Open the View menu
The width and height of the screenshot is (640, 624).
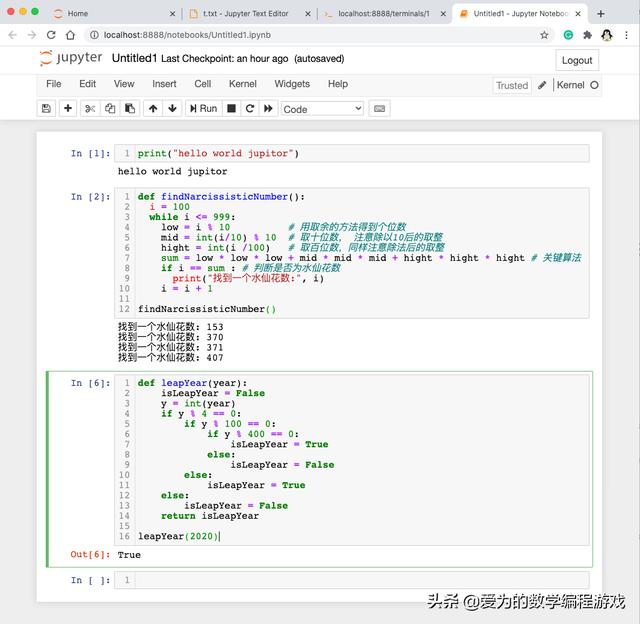click(124, 84)
